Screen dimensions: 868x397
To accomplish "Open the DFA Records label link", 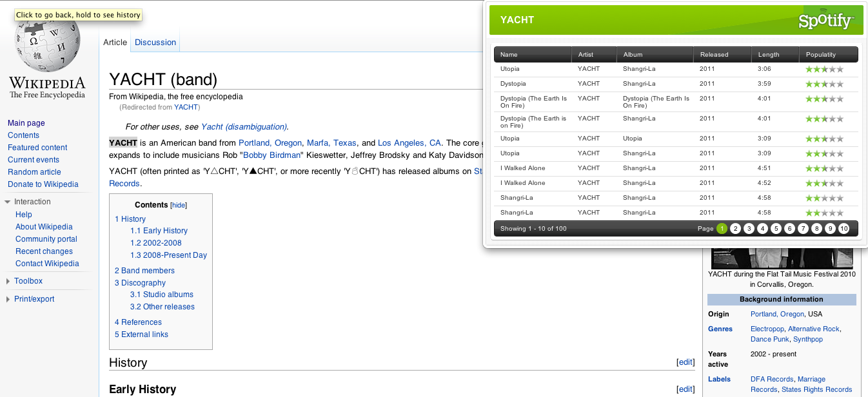I will 772,380.
